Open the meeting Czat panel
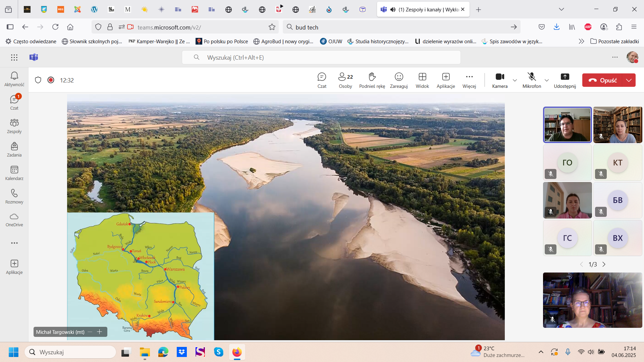 (322, 80)
